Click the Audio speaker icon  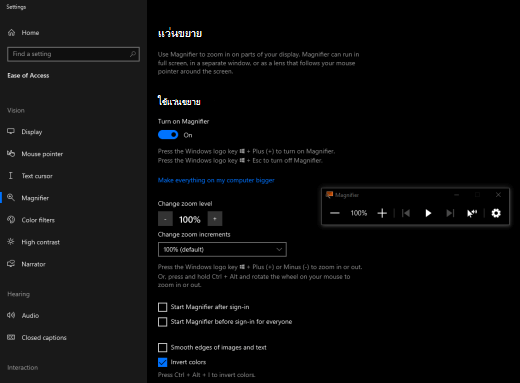(x=11, y=315)
